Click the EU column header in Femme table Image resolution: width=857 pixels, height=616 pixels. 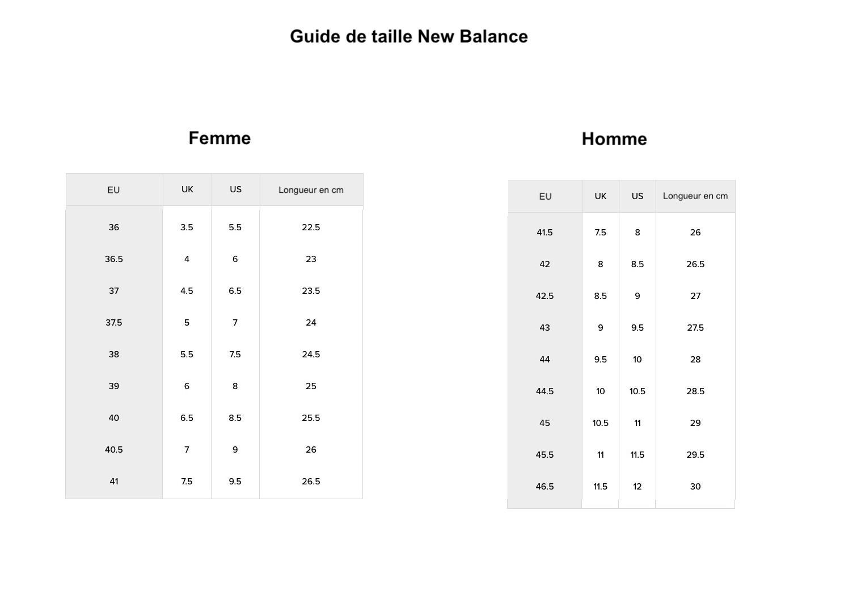[113, 190]
